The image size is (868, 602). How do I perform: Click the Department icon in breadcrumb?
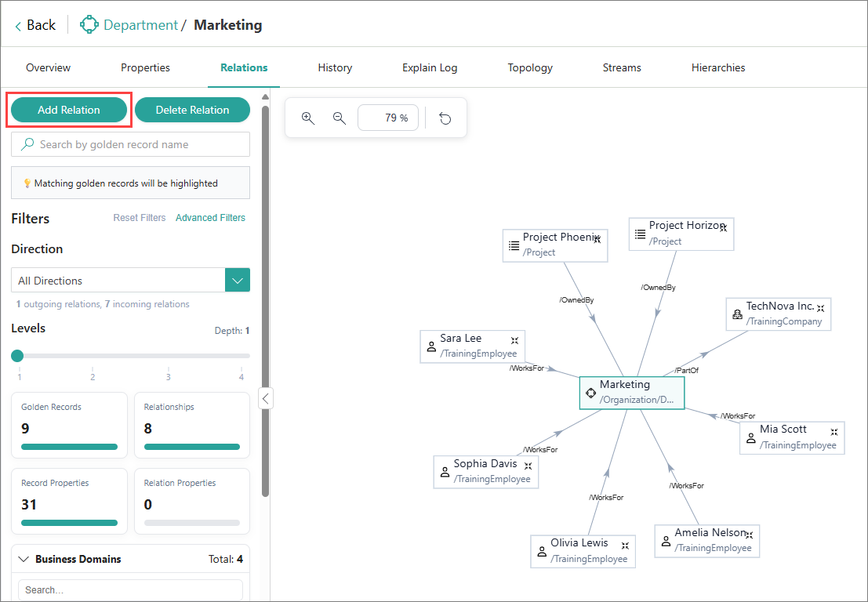coord(89,25)
